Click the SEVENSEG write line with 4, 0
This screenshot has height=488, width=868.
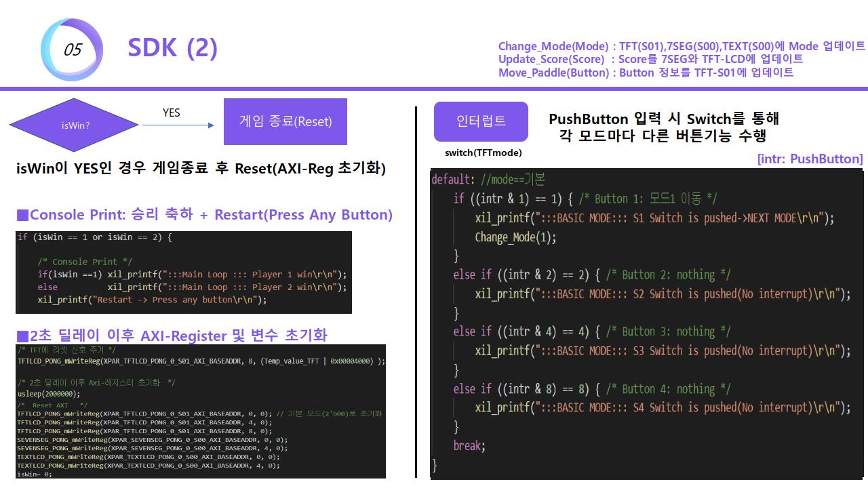pos(153,448)
